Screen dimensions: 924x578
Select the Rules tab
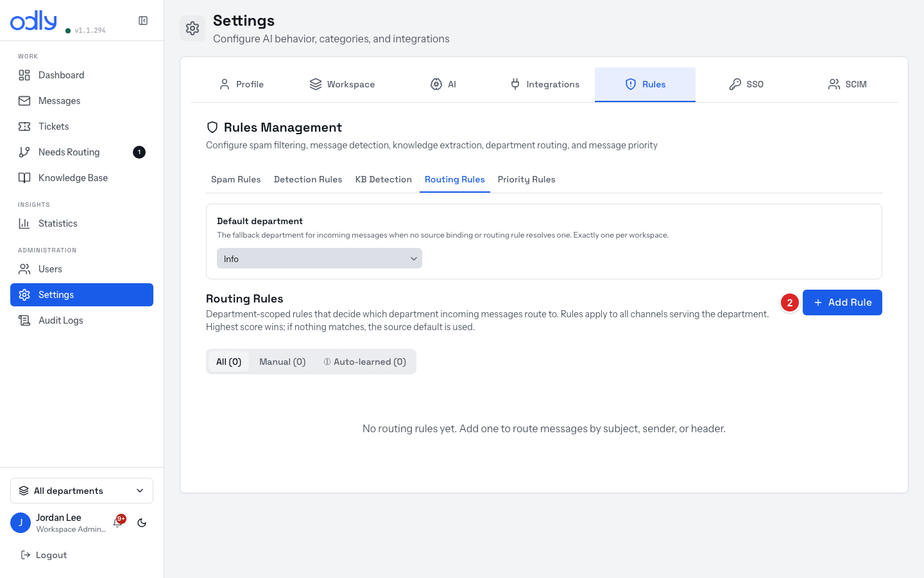coord(646,84)
